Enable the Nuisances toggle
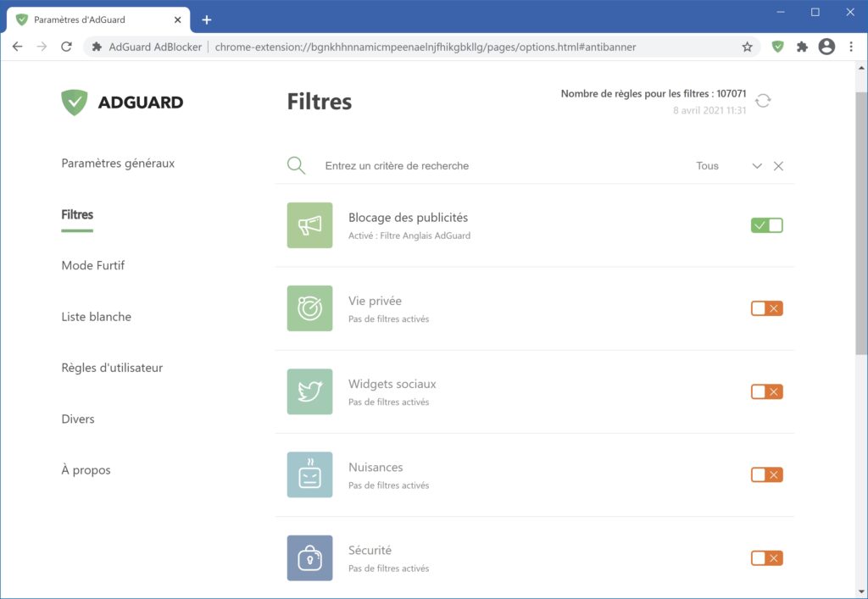The width and height of the screenshot is (868, 599). point(766,474)
